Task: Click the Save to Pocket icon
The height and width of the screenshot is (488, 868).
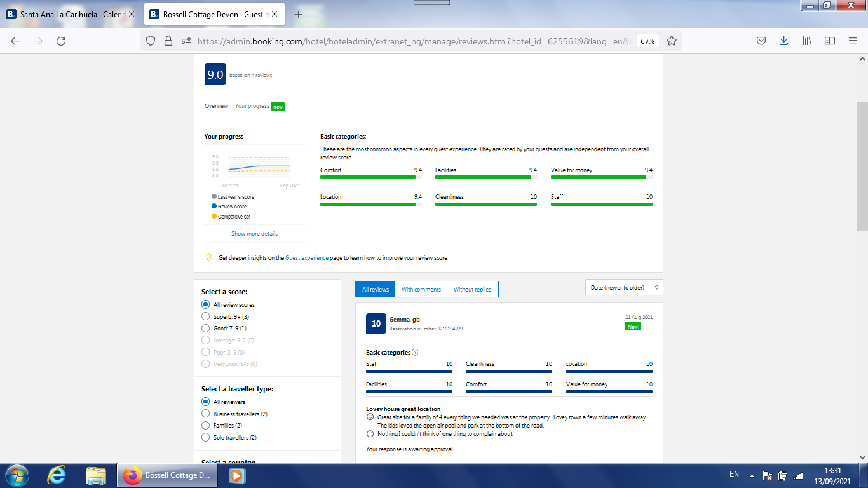Action: tap(761, 41)
